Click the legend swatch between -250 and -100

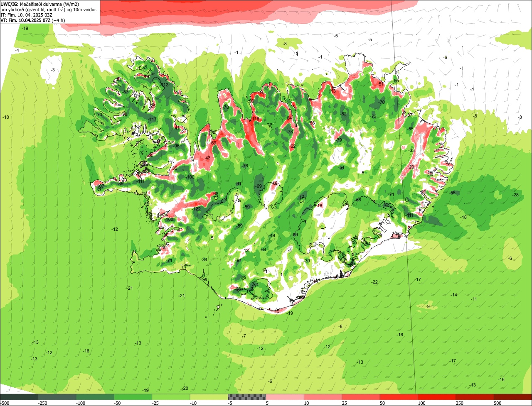(57, 397)
